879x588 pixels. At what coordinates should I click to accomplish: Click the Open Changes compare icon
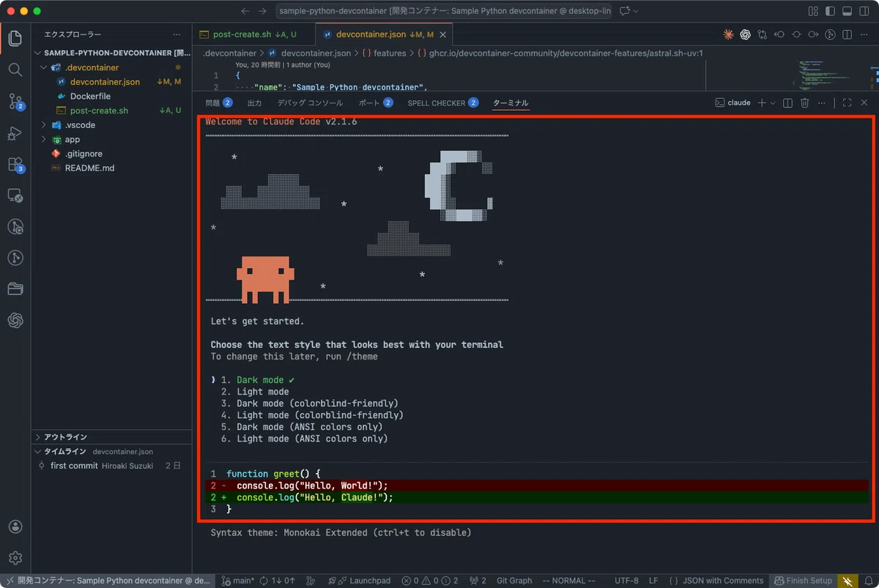[763, 34]
